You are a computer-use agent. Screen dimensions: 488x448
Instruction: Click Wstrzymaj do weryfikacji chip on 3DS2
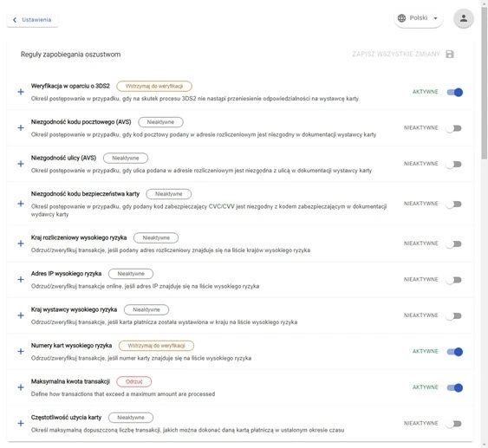coord(154,86)
